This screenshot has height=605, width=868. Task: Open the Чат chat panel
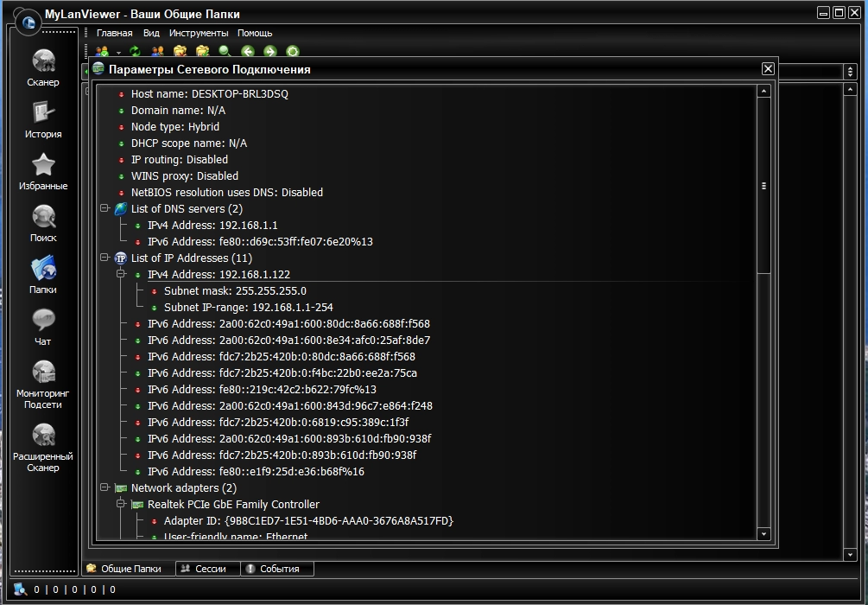click(x=43, y=328)
